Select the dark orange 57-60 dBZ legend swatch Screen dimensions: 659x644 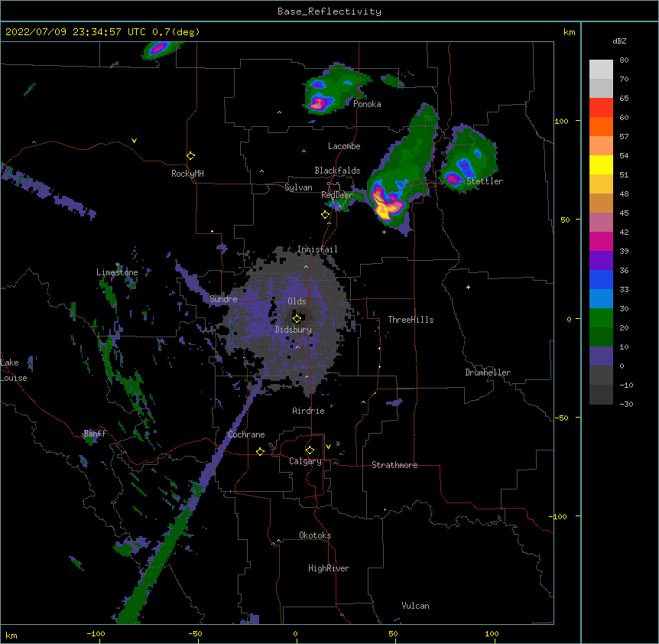pos(601,126)
